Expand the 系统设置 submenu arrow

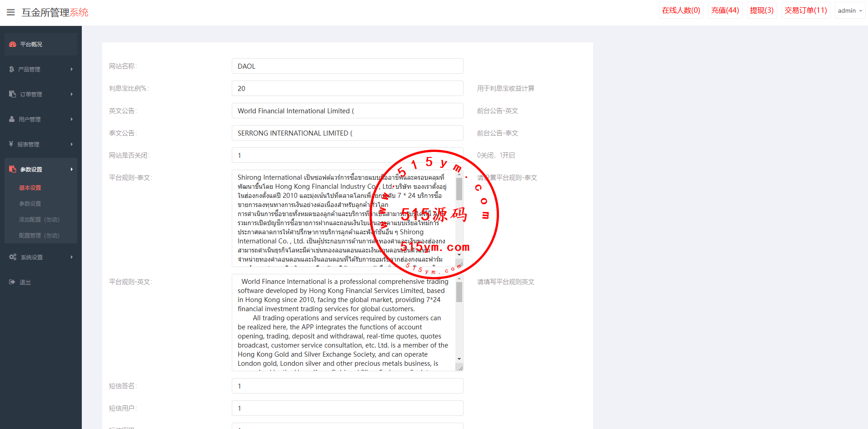[x=72, y=257]
